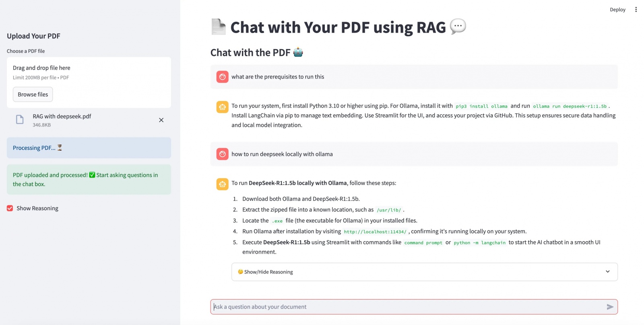Click the user avatar on the ollama question
Screen dimensions: 644x325
[222, 154]
